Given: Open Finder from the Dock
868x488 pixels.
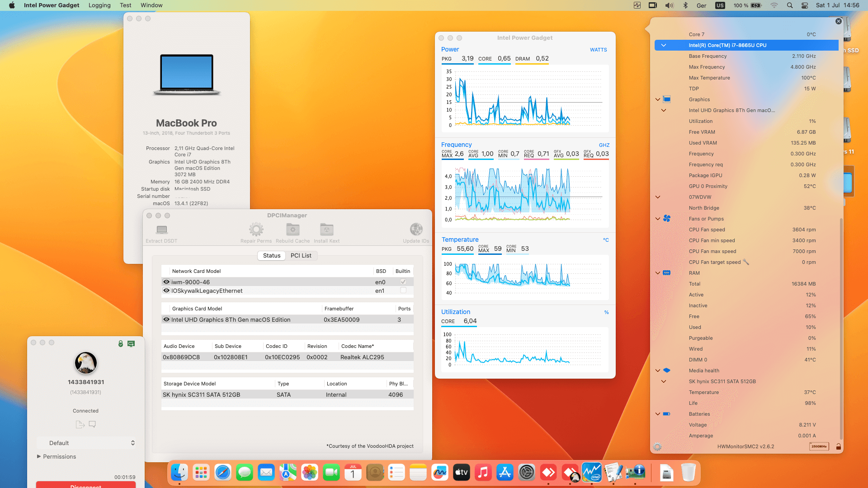Looking at the screenshot, I should coord(179,473).
